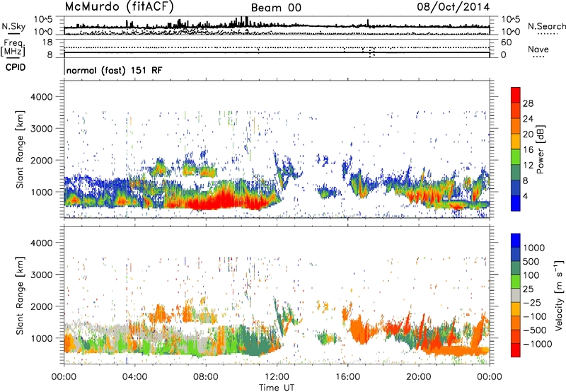The image size is (566, 392).
Task: Click the '1000' tick on Velocity colorbar
Action: point(533,248)
